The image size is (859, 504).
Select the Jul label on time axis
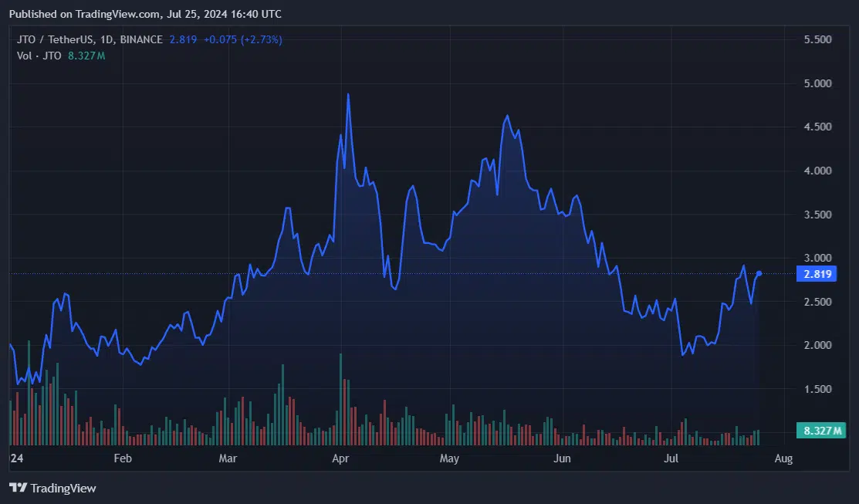point(671,458)
